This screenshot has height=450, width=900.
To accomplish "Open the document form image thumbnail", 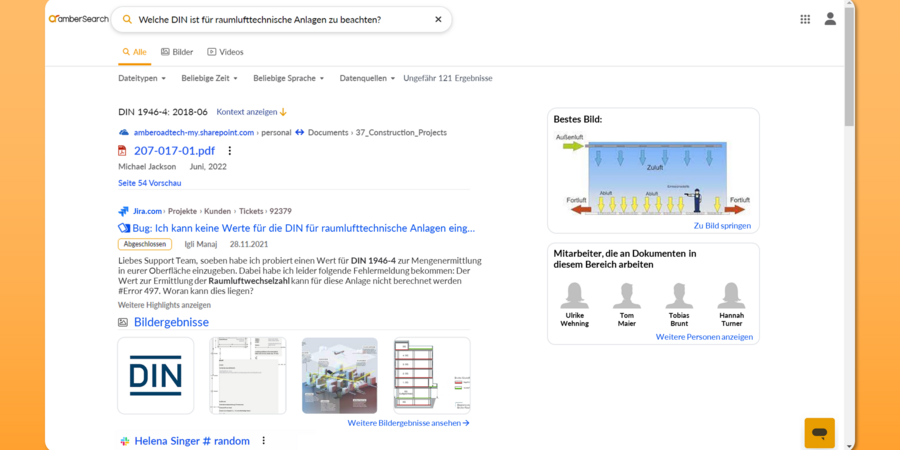I will (x=248, y=376).
